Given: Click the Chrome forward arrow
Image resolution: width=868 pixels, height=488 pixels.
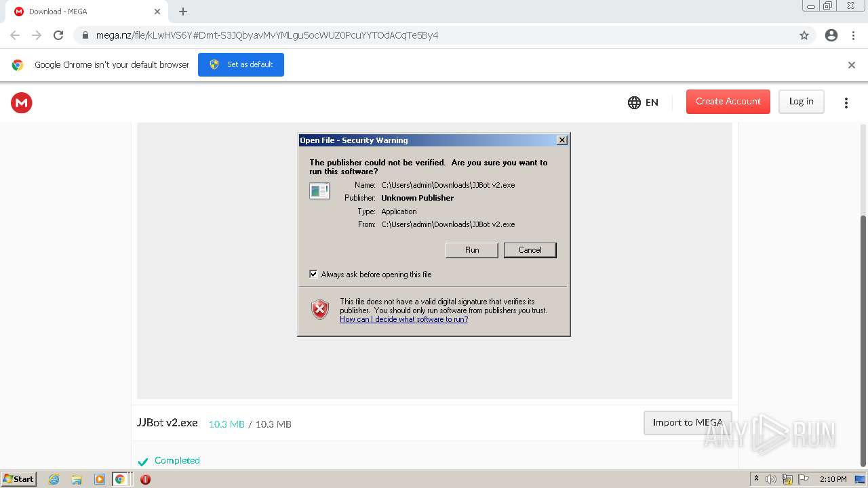Looking at the screenshot, I should click(37, 35).
